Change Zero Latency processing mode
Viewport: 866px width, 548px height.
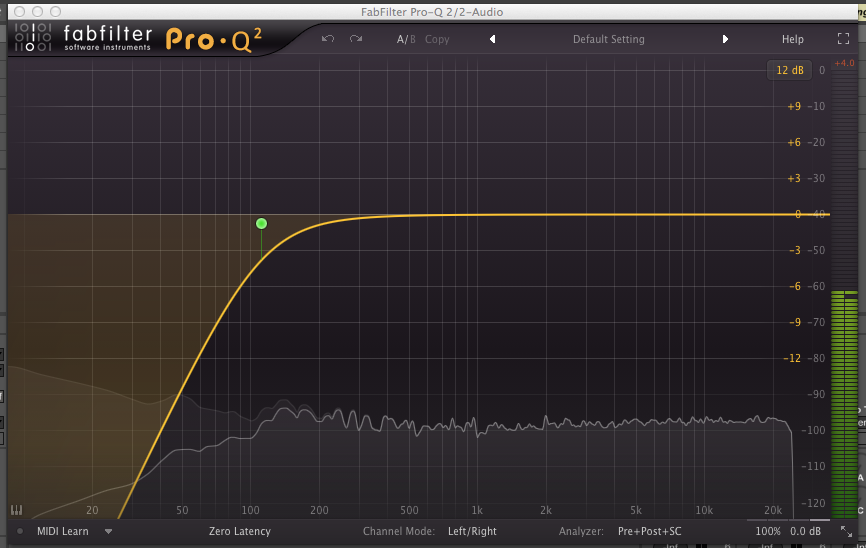coord(240,531)
